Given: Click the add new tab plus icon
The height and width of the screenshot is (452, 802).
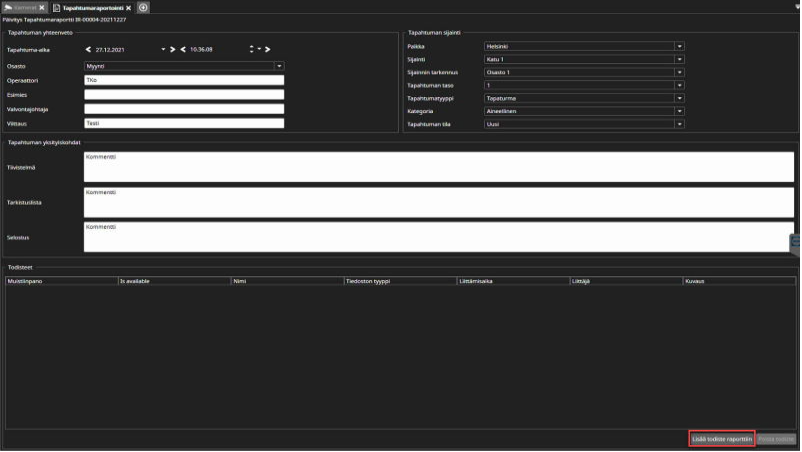Looking at the screenshot, I should coord(143,7).
